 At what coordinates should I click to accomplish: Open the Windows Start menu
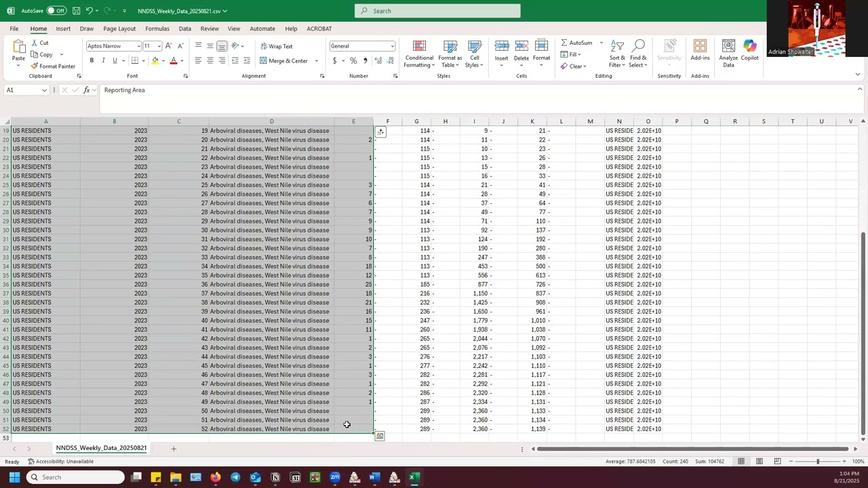point(14,477)
